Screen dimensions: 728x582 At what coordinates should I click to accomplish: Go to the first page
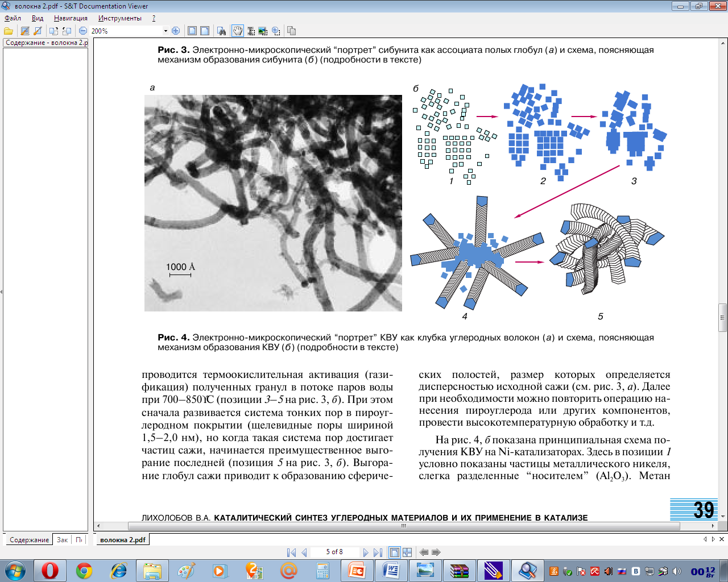click(x=291, y=552)
